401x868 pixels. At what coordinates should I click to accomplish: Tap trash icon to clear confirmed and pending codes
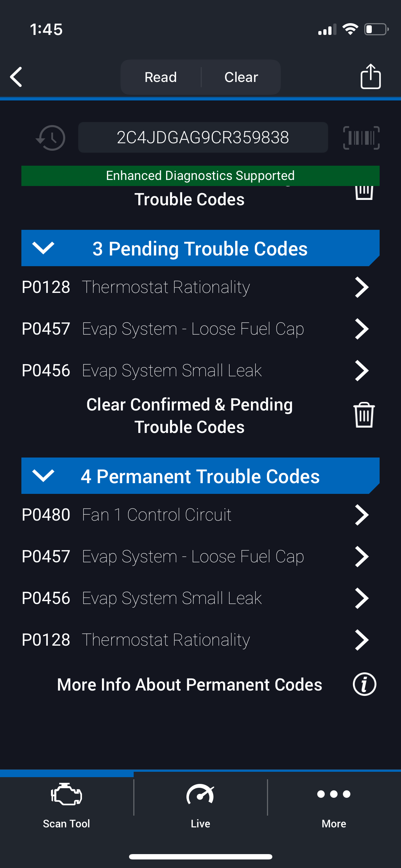pos(364,415)
